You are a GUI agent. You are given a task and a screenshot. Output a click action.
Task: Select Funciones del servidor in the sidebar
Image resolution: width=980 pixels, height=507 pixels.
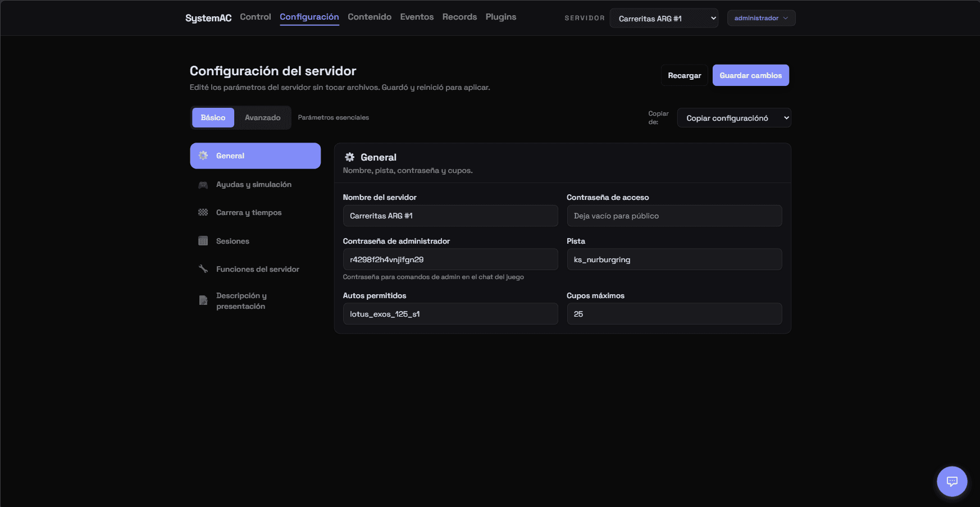pyautogui.click(x=255, y=269)
